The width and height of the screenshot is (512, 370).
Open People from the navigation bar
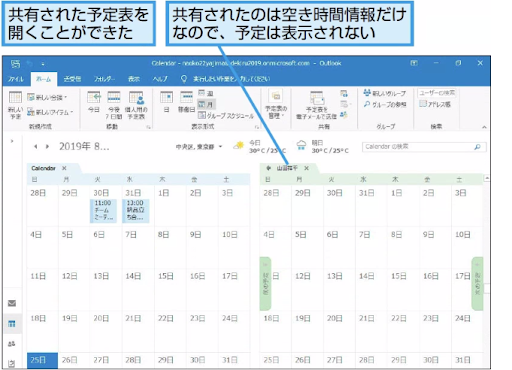point(12,344)
